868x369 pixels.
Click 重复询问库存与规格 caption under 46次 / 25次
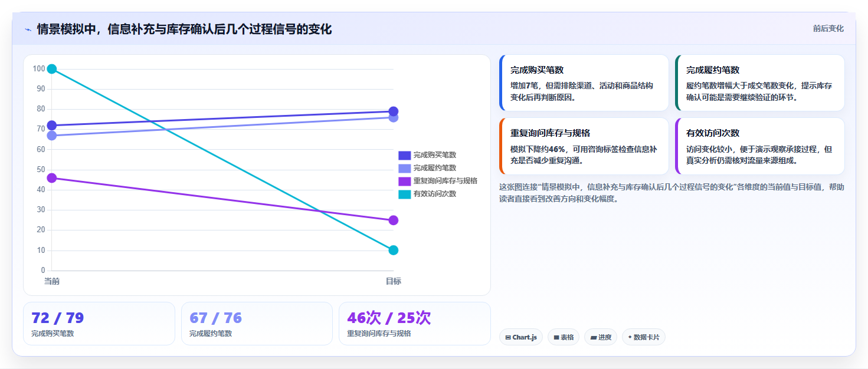coord(379,334)
